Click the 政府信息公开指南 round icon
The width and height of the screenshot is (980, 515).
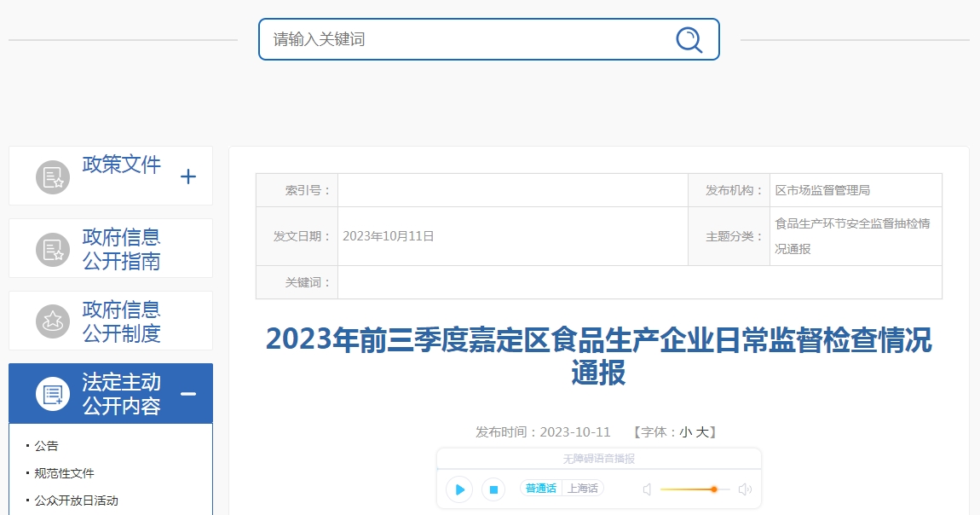pyautogui.click(x=53, y=249)
